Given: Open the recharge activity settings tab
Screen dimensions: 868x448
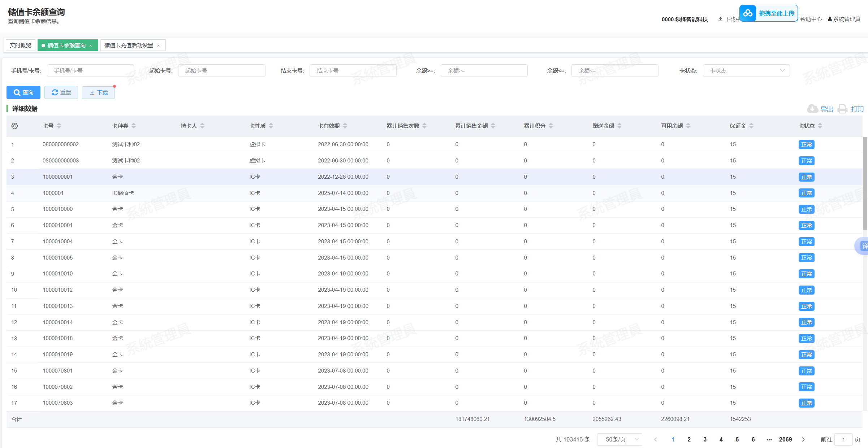Looking at the screenshot, I should coord(129,45).
